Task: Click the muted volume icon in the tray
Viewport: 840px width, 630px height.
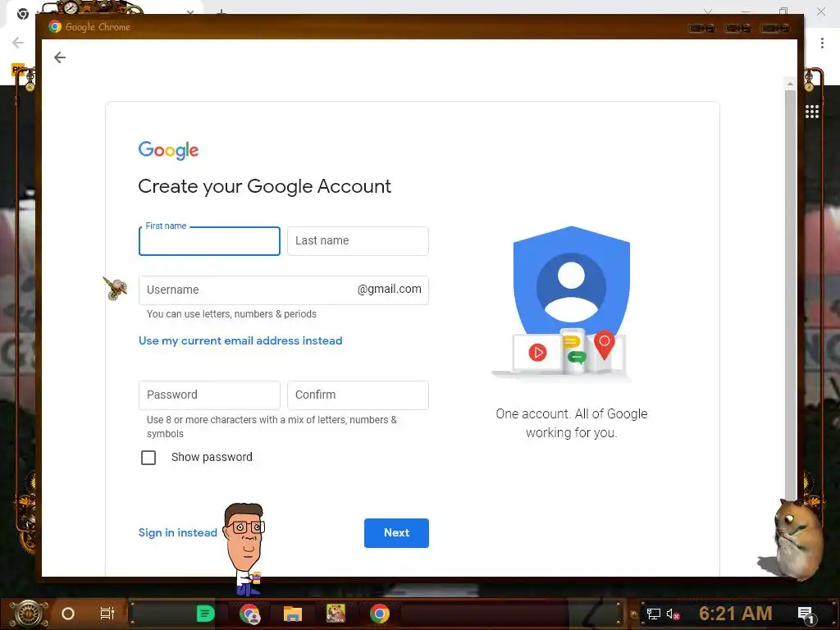Action: tap(673, 614)
